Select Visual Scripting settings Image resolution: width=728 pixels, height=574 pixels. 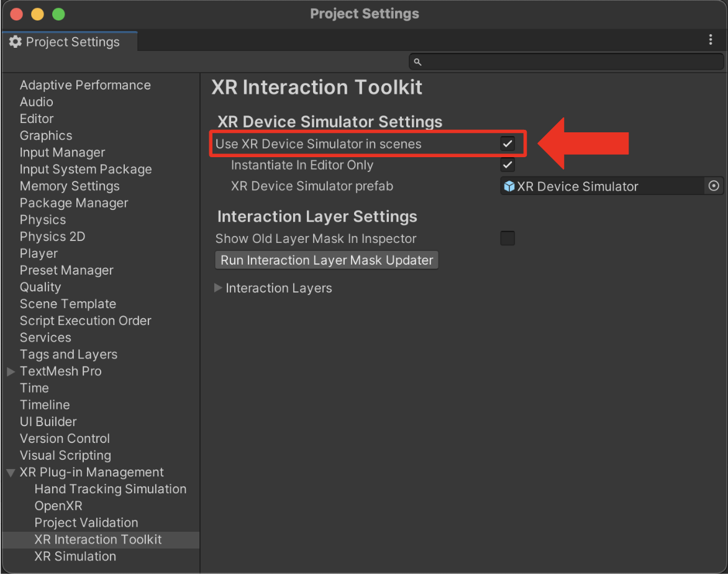click(65, 455)
